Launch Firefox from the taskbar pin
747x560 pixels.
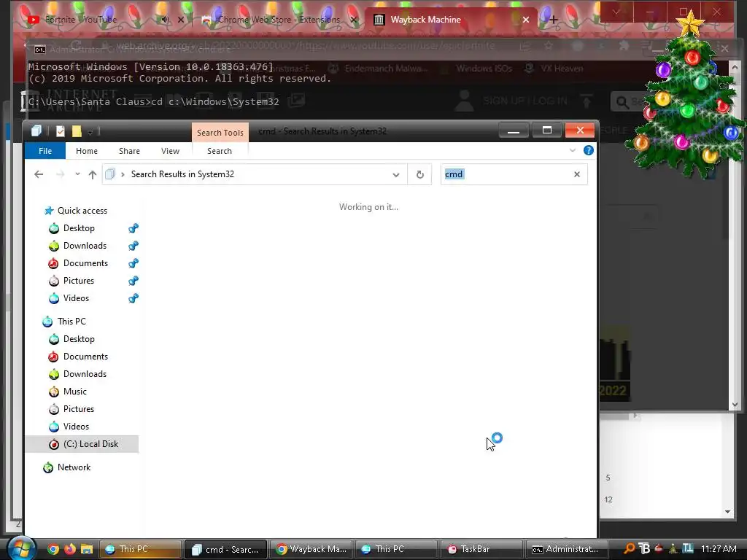click(x=70, y=549)
